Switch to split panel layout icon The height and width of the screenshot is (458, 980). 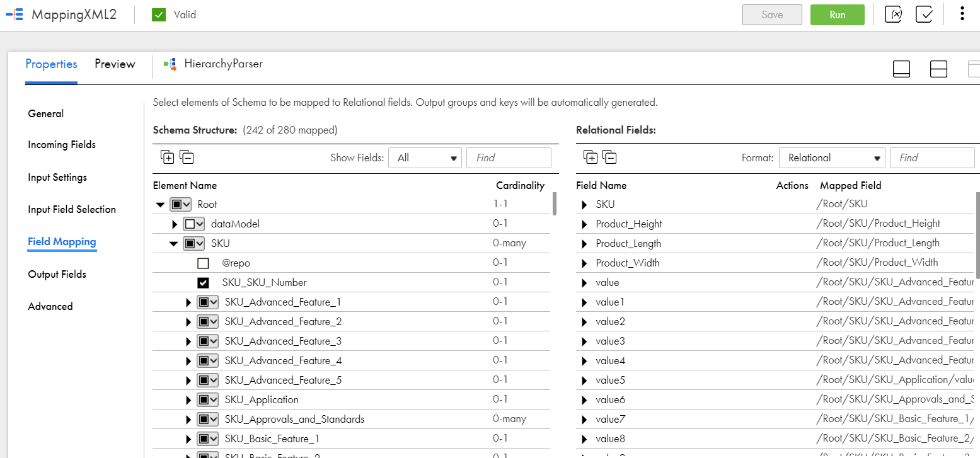point(938,69)
